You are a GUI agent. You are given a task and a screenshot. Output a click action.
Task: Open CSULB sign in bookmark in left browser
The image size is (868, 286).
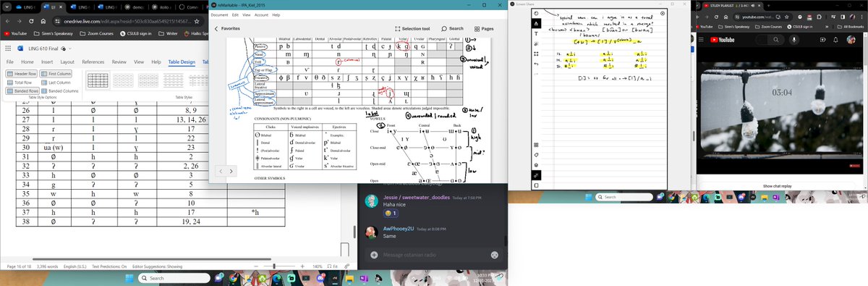point(136,33)
